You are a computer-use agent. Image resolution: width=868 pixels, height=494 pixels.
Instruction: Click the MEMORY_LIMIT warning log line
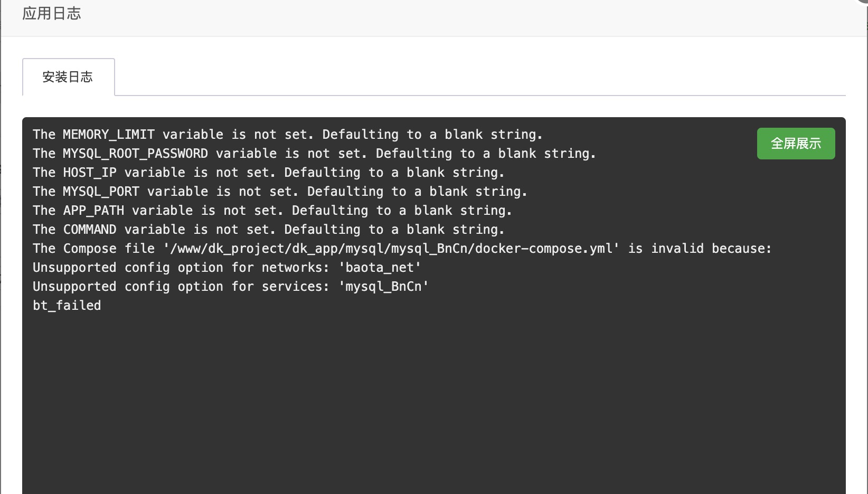coord(288,135)
